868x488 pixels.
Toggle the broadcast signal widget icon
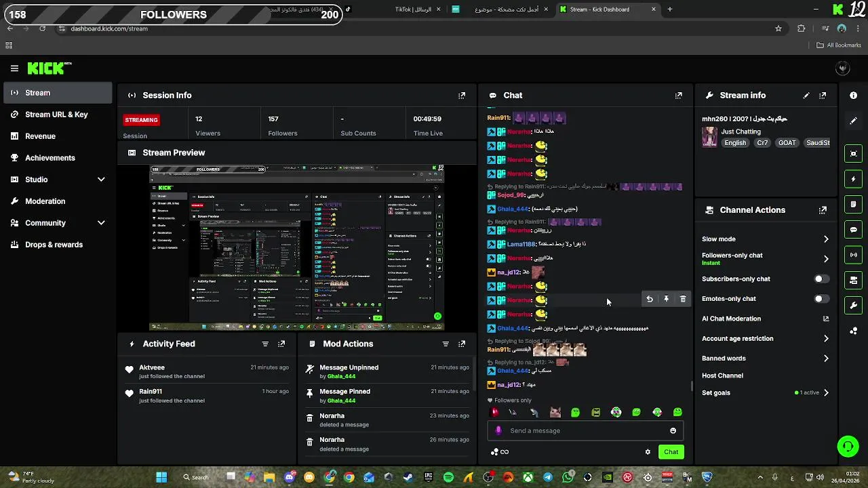(854, 255)
